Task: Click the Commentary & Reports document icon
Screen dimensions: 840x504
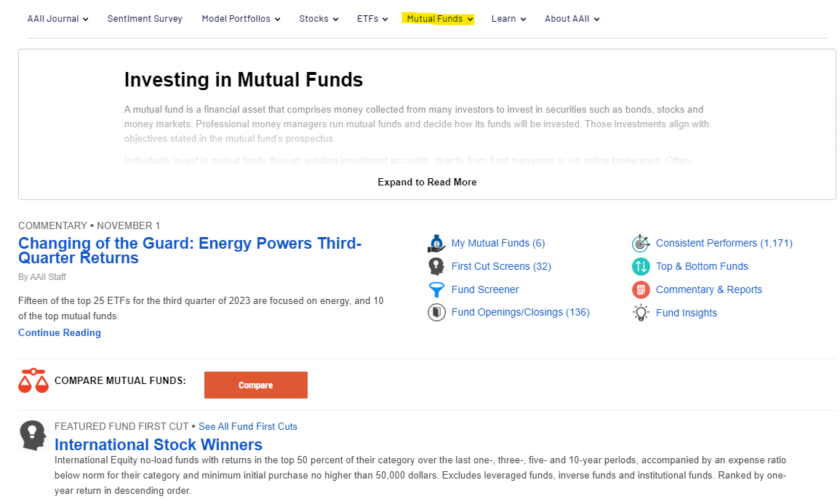Action: pyautogui.click(x=641, y=289)
